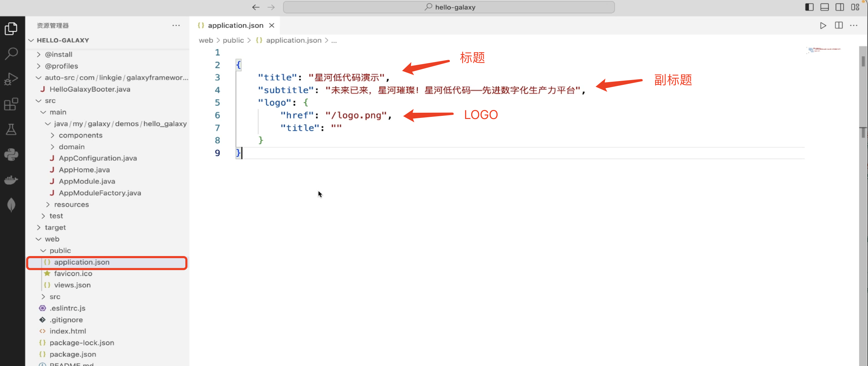Expand the test folder
The height and width of the screenshot is (366, 868).
pyautogui.click(x=107, y=216)
